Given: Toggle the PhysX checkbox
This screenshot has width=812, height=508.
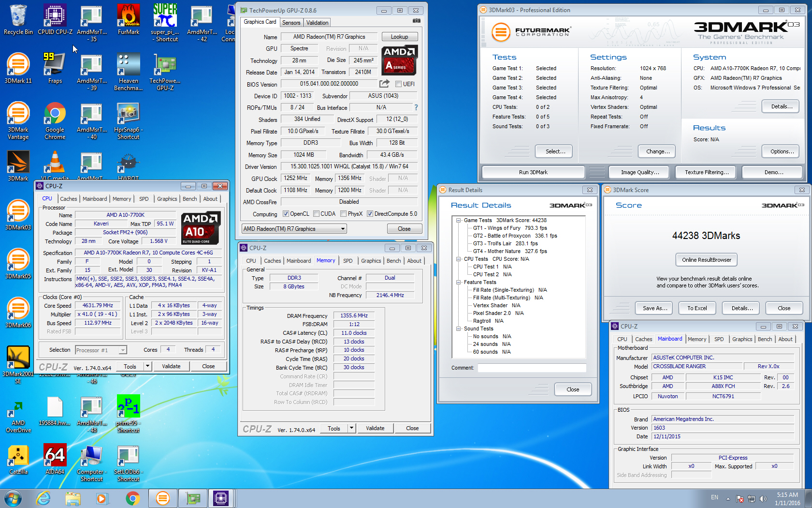Looking at the screenshot, I should 343,214.
